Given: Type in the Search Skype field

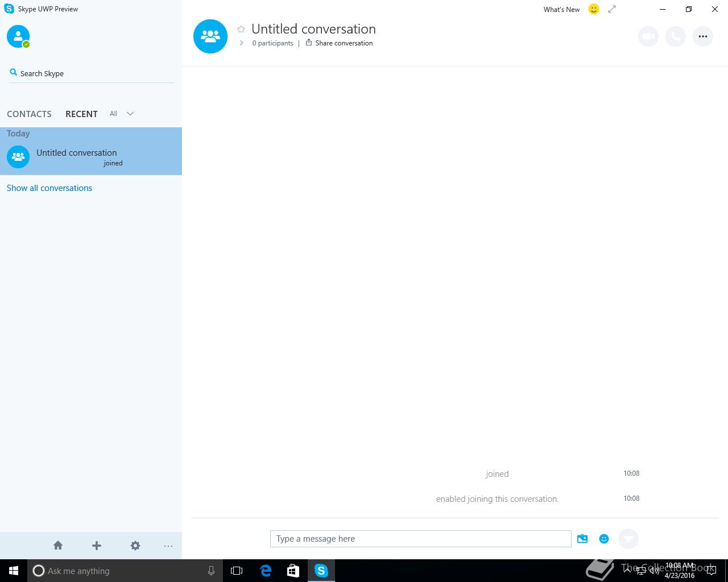Looking at the screenshot, I should [x=91, y=73].
